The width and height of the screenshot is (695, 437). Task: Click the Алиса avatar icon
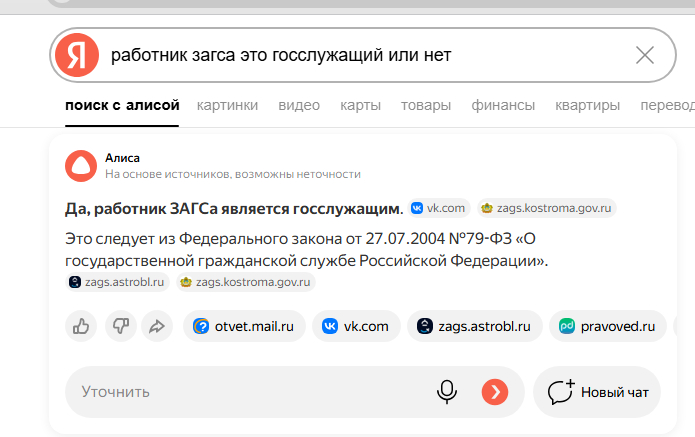point(80,166)
